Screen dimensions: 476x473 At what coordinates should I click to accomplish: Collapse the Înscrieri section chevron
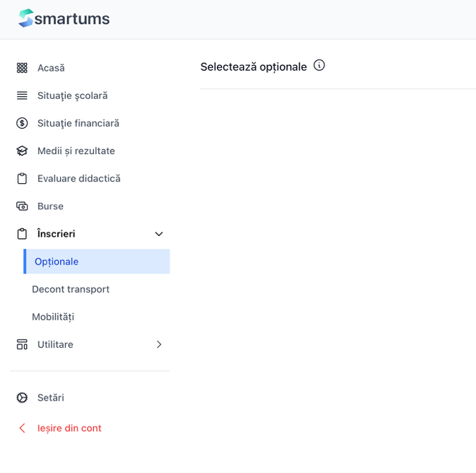[x=159, y=234]
